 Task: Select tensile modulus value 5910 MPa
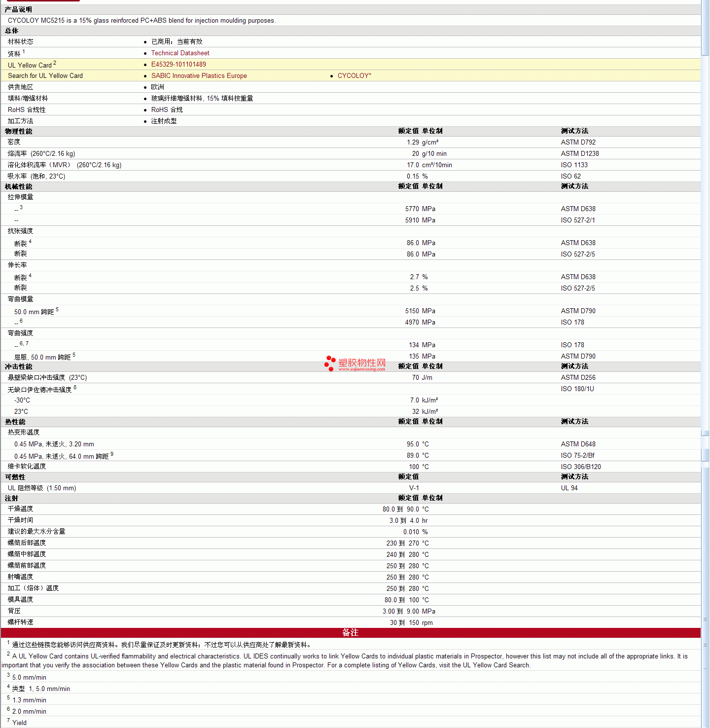click(420, 220)
